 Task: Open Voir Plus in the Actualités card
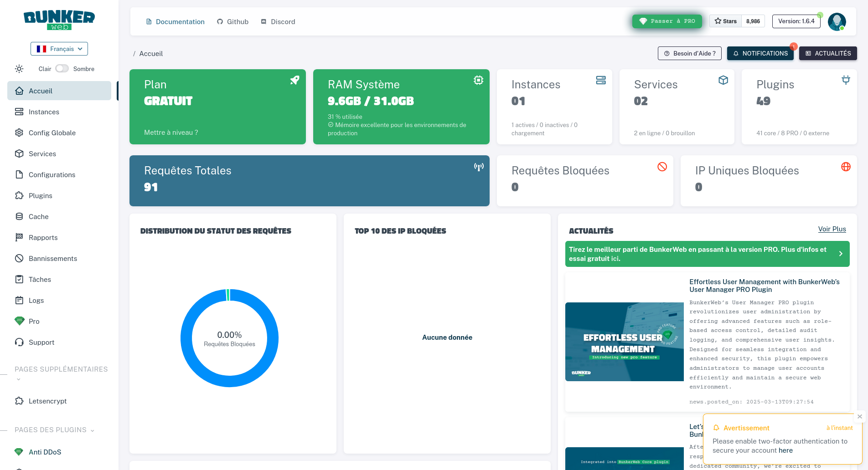[832, 229]
